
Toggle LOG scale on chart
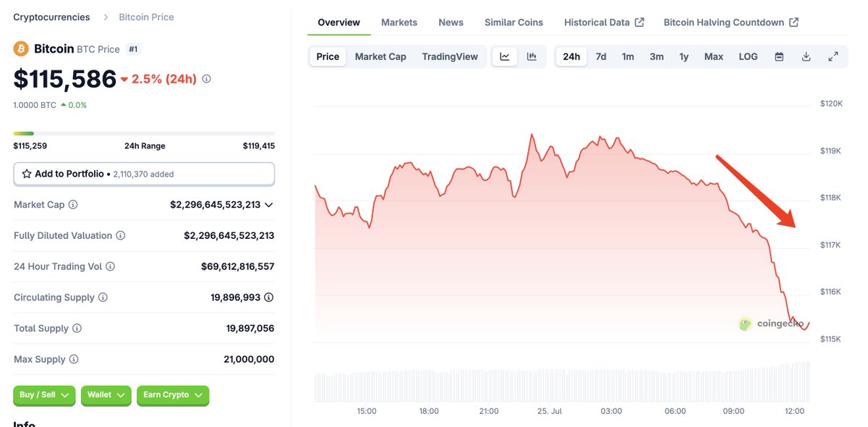[x=748, y=56]
